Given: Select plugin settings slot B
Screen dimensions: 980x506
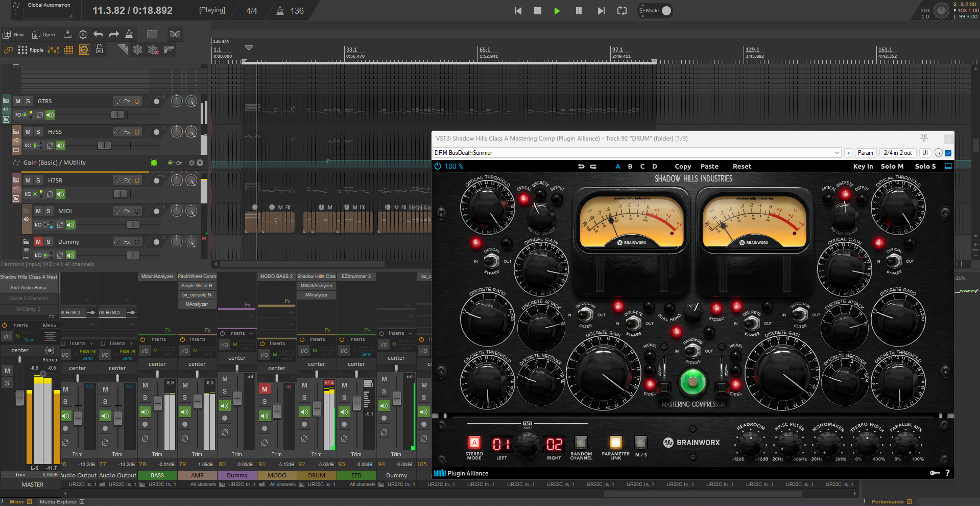Looking at the screenshot, I should coord(630,166).
